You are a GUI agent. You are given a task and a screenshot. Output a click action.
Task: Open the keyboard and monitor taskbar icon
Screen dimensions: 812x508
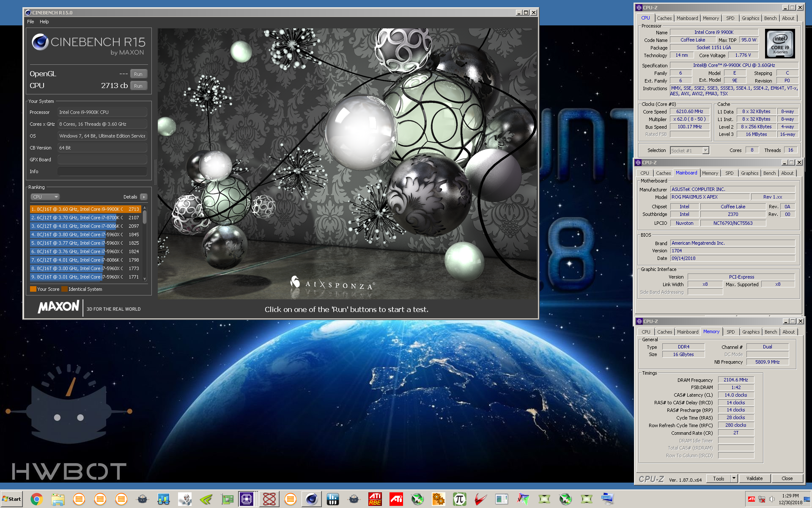coord(608,500)
